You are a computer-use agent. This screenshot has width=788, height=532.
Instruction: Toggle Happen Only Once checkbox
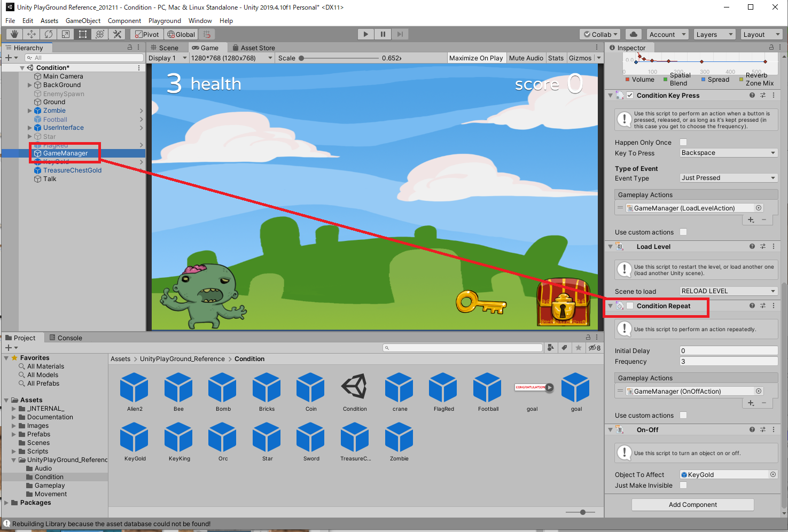tap(683, 142)
